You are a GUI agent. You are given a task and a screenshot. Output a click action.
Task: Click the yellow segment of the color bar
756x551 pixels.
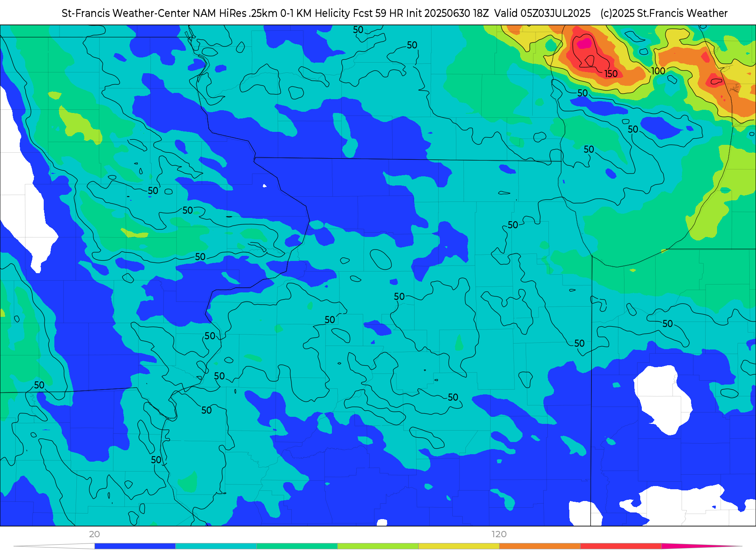[459, 546]
